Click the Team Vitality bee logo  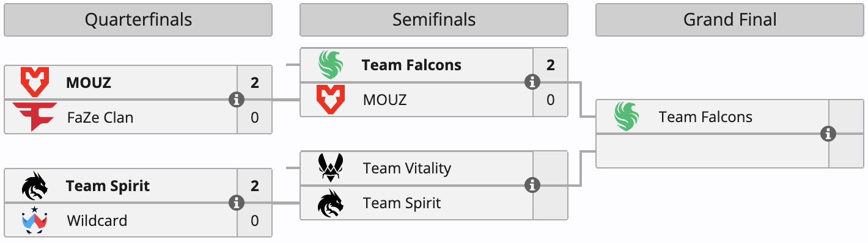[x=331, y=168]
